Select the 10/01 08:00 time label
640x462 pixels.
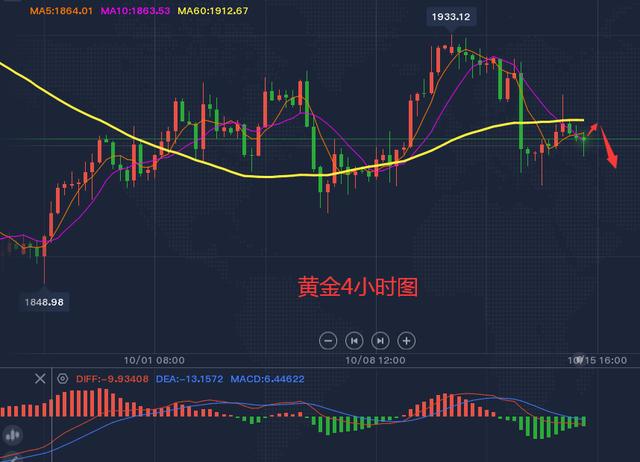point(154,360)
